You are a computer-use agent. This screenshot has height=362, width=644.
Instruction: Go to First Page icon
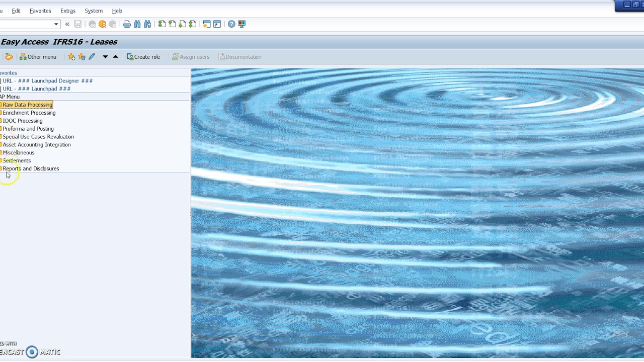162,24
